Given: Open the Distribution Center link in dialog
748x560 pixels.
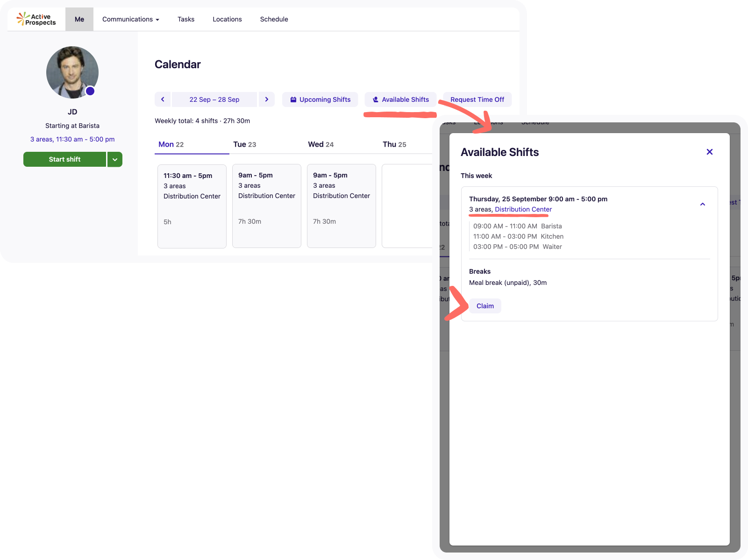Looking at the screenshot, I should pyautogui.click(x=523, y=209).
